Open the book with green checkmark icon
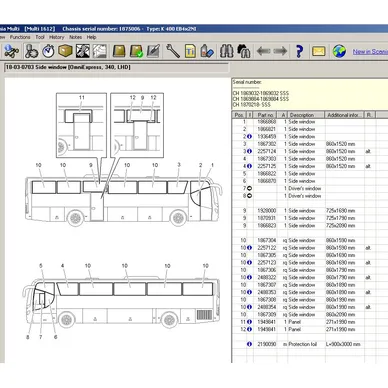This screenshot has height=388, width=388. click(136, 51)
